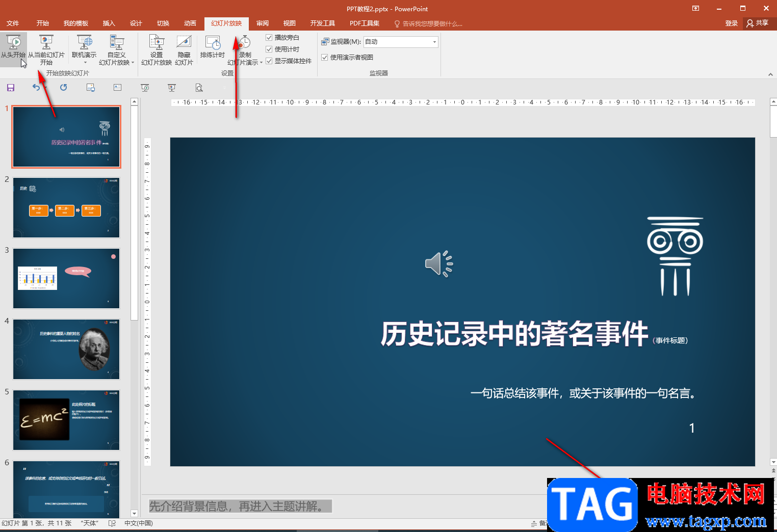Click ribbon display options icon in title bar
The width and height of the screenshot is (777, 532).
coord(695,9)
